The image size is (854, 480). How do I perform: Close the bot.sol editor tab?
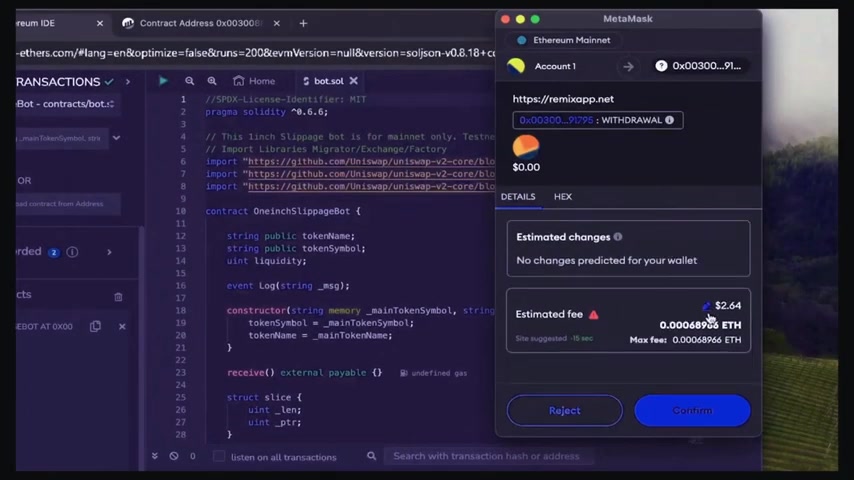click(x=353, y=81)
